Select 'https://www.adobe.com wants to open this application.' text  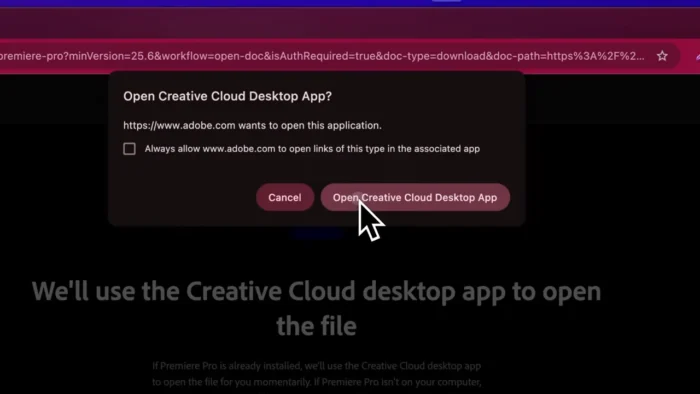[252, 125]
